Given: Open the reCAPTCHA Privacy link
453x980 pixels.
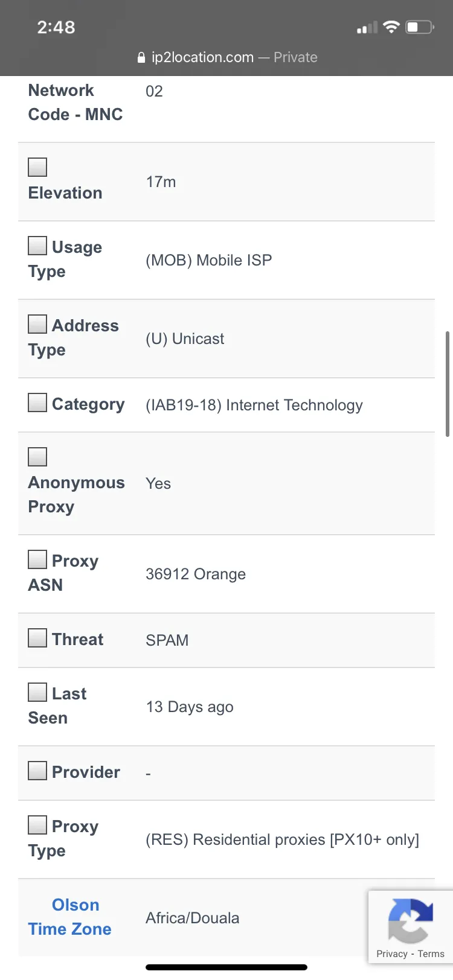Looking at the screenshot, I should 392,954.
